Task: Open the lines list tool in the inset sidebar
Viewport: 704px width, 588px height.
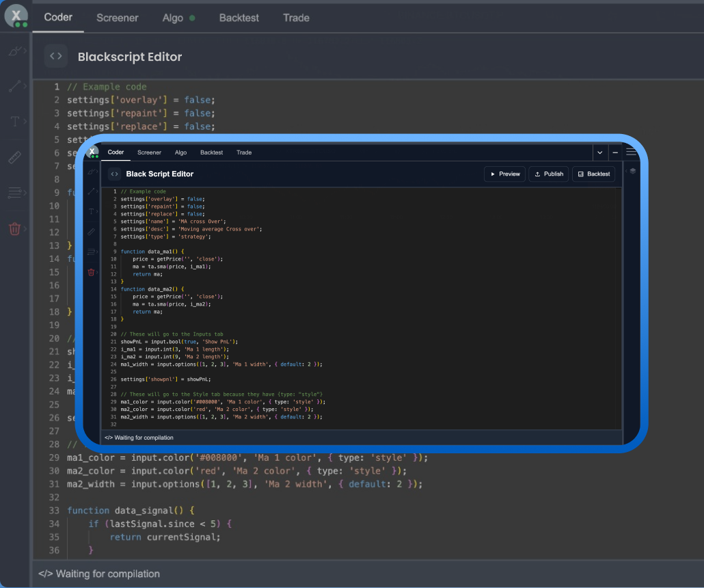Action: tap(91, 252)
